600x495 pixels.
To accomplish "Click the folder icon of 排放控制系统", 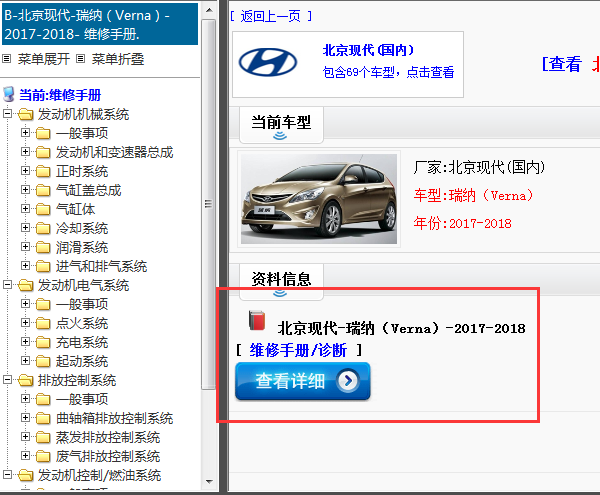I will pyautogui.click(x=26, y=380).
